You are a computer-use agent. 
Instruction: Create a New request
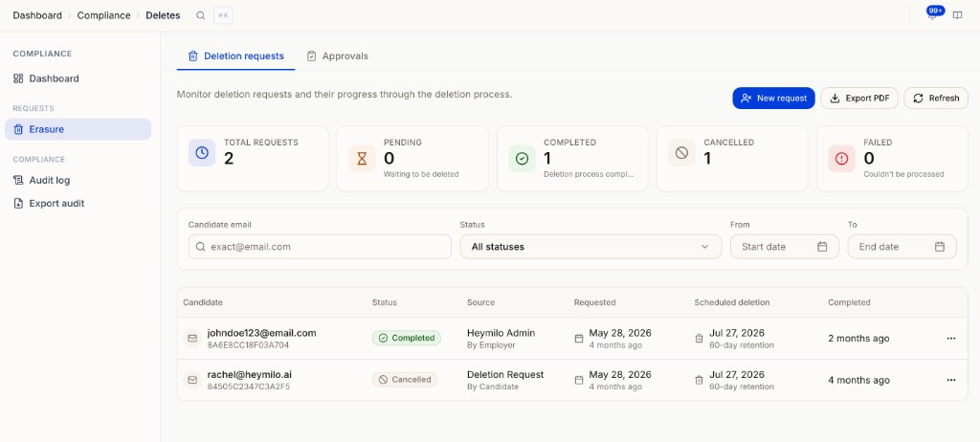[x=773, y=99]
